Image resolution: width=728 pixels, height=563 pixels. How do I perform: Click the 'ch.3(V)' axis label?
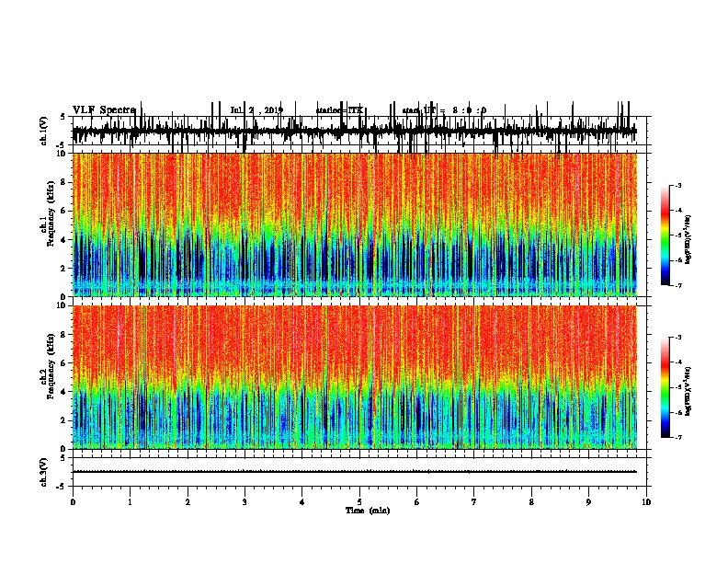point(43,472)
